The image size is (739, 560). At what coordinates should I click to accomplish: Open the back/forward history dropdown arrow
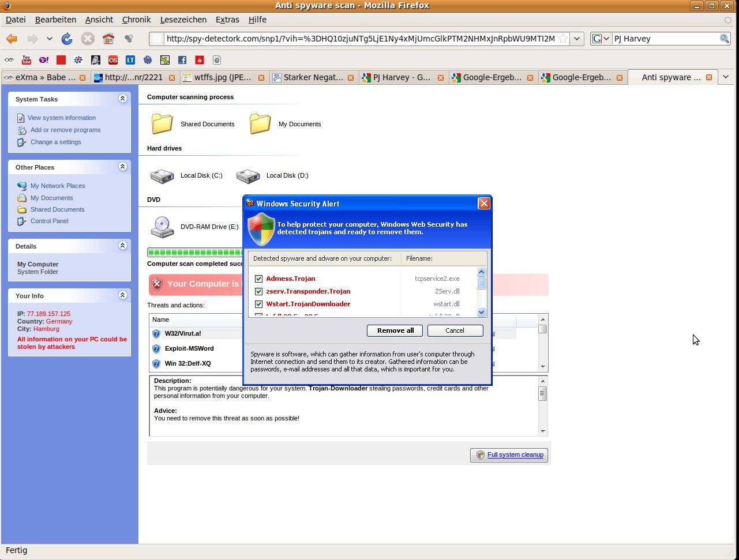pos(49,39)
